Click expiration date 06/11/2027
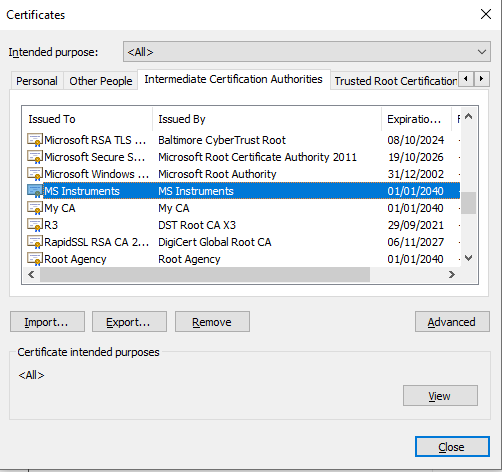502x472 pixels. [416, 242]
